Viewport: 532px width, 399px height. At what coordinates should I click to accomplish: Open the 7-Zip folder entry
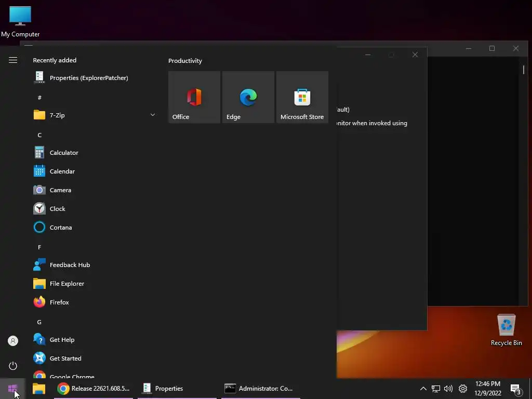[x=94, y=115]
